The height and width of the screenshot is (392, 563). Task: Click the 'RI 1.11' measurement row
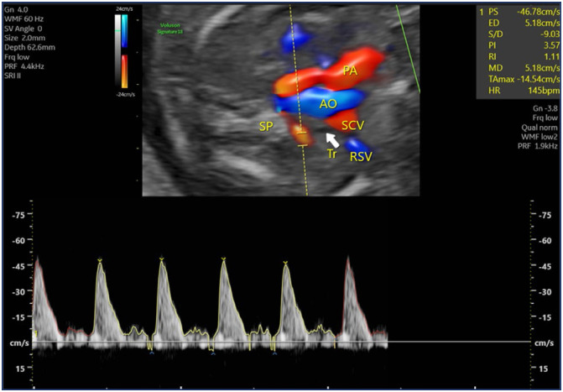click(x=524, y=56)
